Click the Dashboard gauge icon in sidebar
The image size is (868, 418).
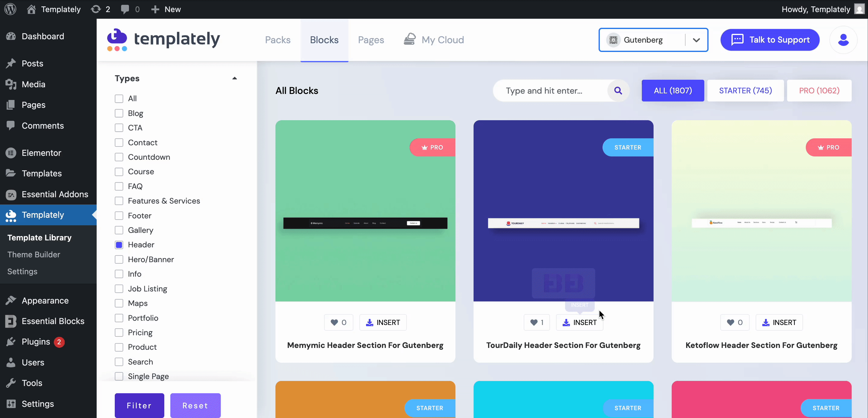(11, 36)
